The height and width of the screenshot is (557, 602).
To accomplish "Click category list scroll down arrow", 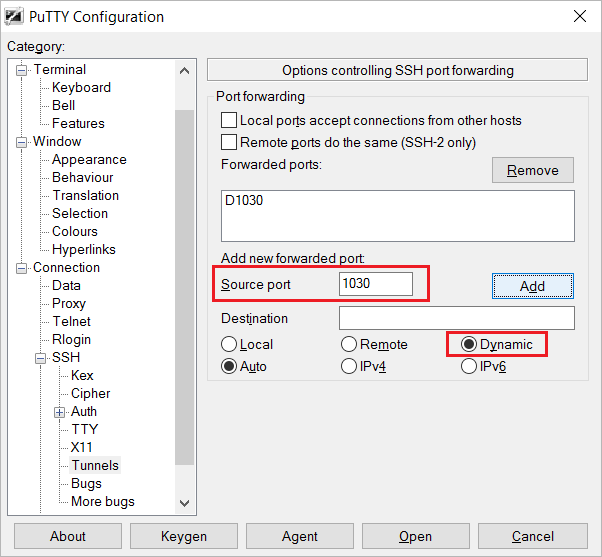I will (185, 503).
